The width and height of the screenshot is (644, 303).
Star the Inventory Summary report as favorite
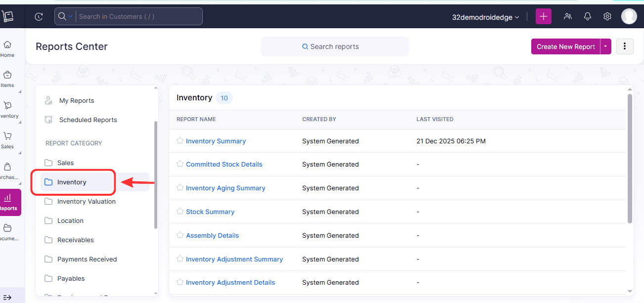(180, 141)
